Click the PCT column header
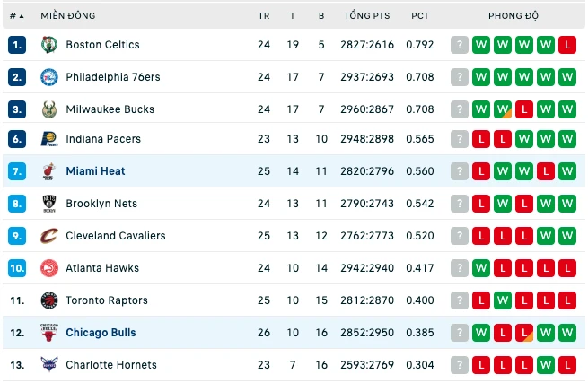Viewport: 588px width, 383px height. click(x=420, y=16)
